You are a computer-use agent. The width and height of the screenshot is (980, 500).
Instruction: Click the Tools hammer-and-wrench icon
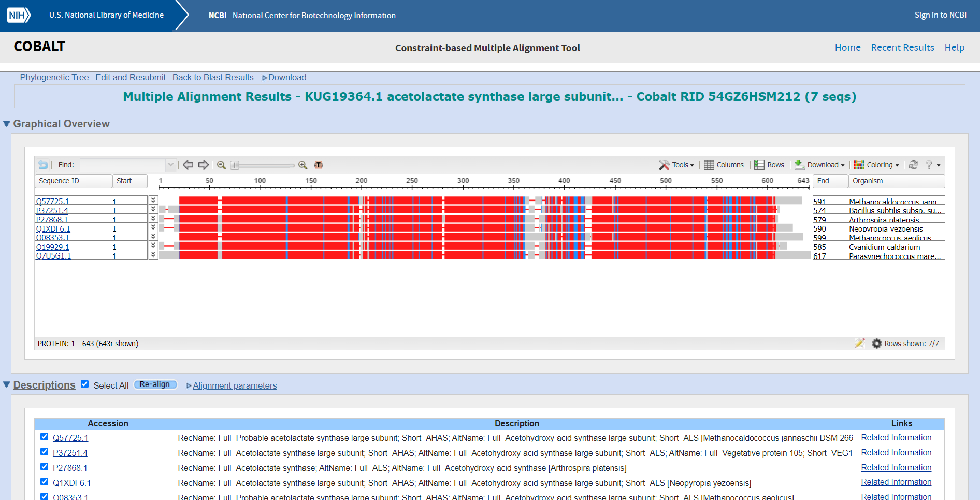pos(664,165)
